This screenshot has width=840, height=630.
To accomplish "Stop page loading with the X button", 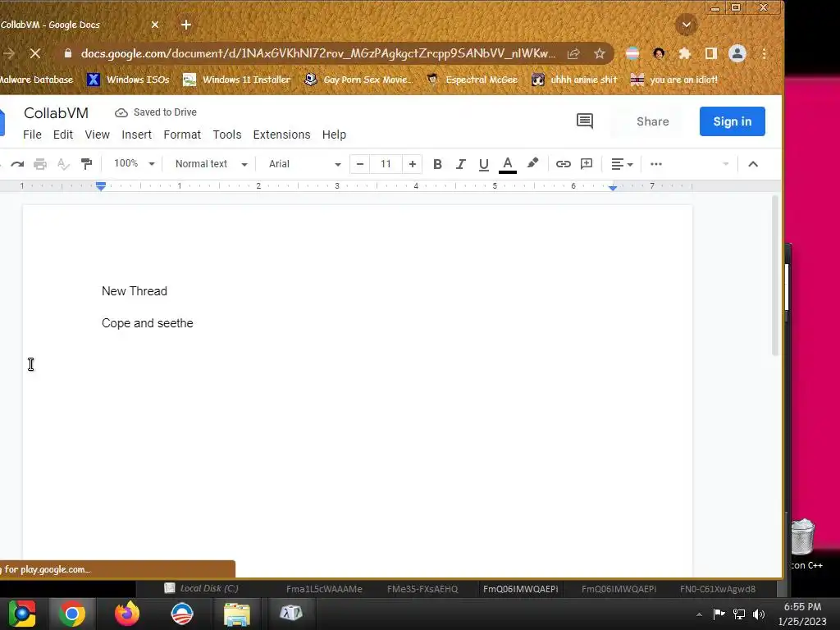I will 34,53.
